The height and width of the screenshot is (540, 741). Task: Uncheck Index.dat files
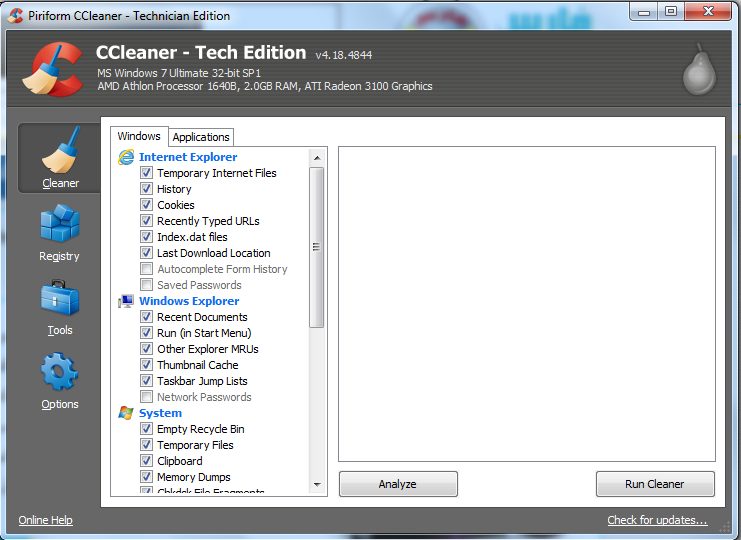click(x=146, y=237)
